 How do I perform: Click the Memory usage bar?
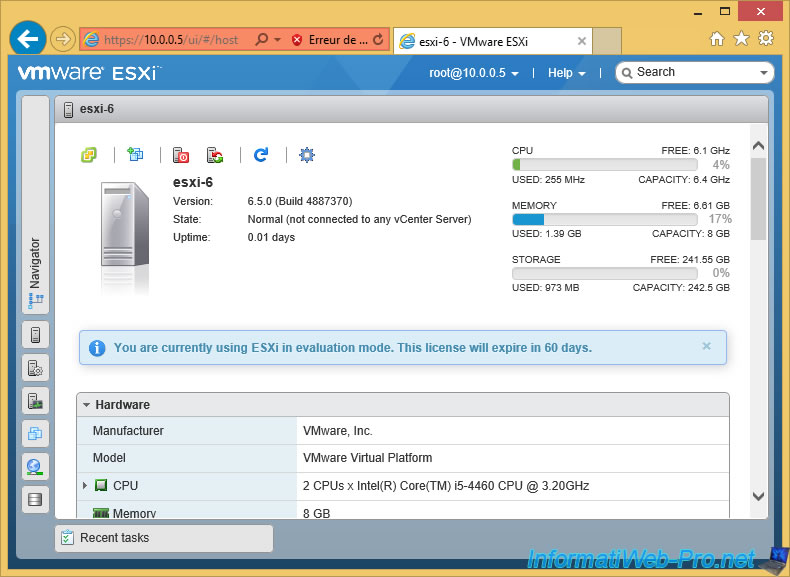[605, 219]
